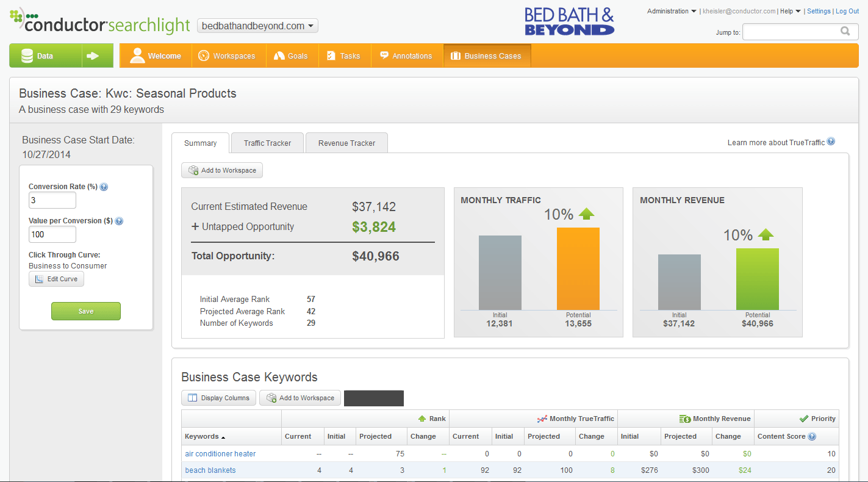Click Add to Workspace under Summary
The image size is (868, 482).
coord(222,170)
